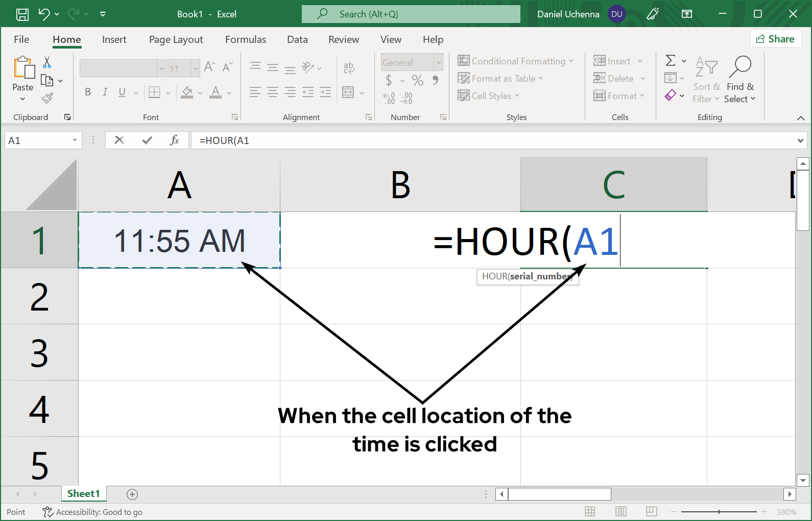812x521 pixels.
Task: Click the Cut scissors icon
Action: point(47,62)
